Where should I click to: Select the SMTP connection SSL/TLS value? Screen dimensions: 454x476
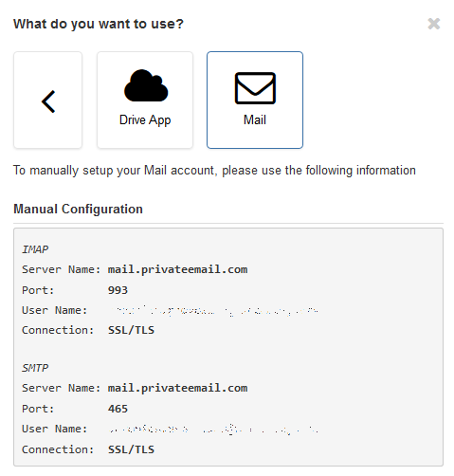pyautogui.click(x=131, y=449)
